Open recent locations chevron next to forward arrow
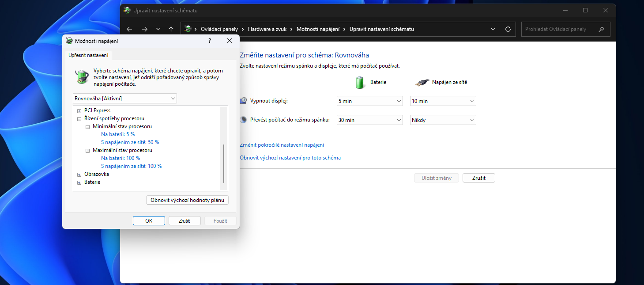644x285 pixels. coord(158,29)
